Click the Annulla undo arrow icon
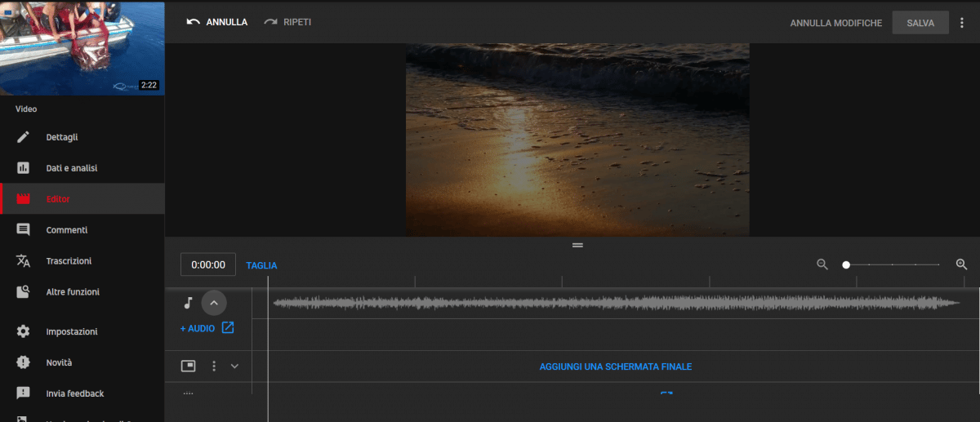This screenshot has width=980, height=422. (194, 22)
